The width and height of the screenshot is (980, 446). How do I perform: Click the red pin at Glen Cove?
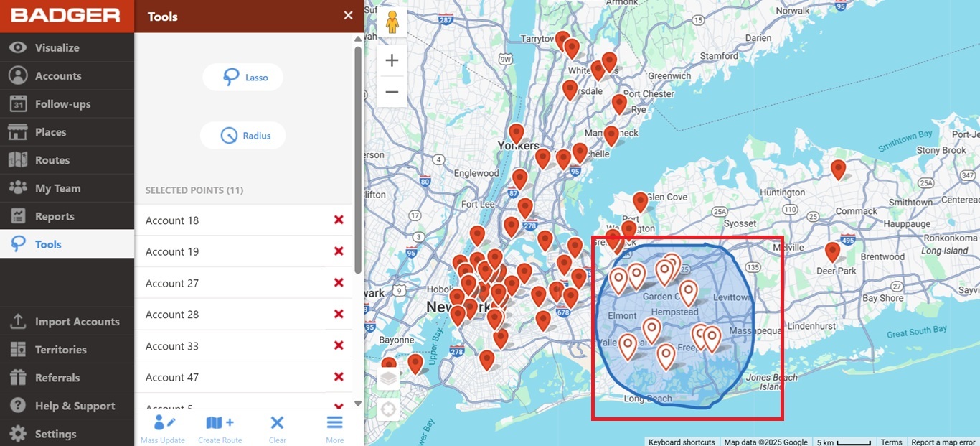(x=641, y=203)
